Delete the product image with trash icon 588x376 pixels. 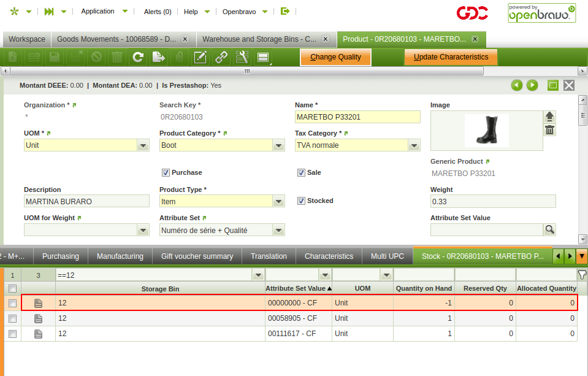tap(550, 129)
